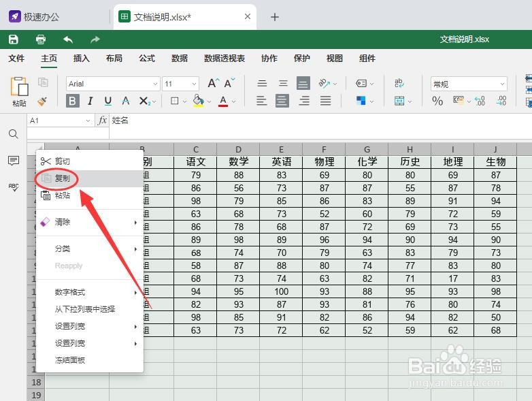Toggle Strikethrough formatting

pyautogui.click(x=126, y=101)
